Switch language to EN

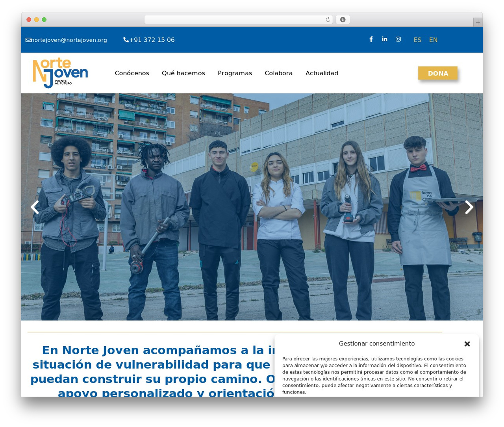point(433,40)
